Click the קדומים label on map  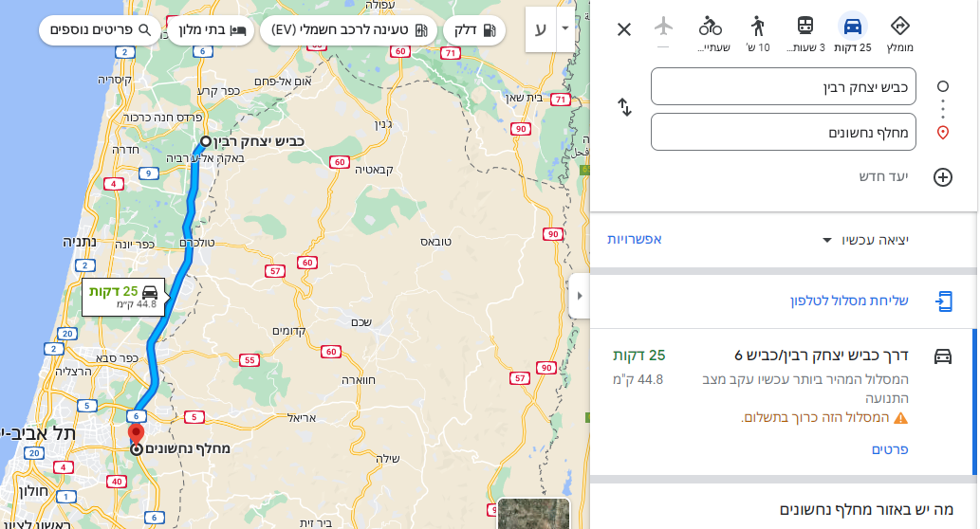tap(288, 332)
